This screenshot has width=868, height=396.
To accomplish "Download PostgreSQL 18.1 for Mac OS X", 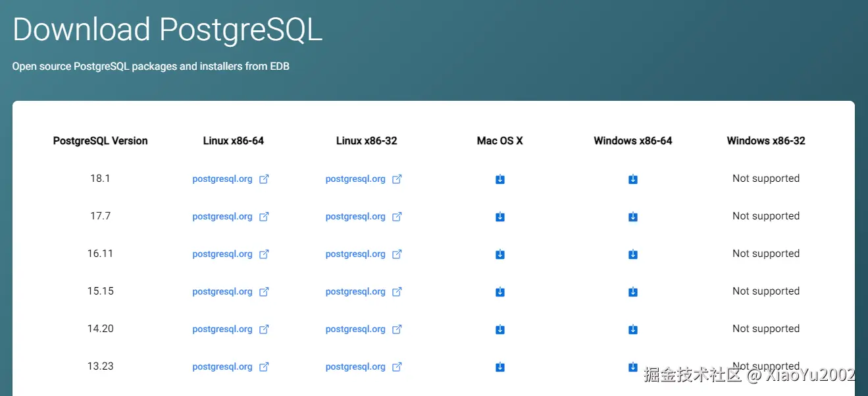I will click(500, 179).
